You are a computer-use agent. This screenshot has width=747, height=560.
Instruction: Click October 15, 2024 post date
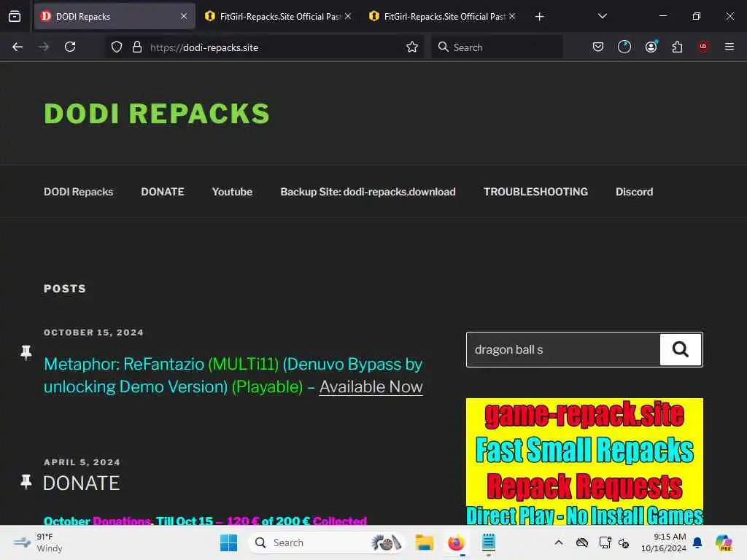click(x=93, y=332)
